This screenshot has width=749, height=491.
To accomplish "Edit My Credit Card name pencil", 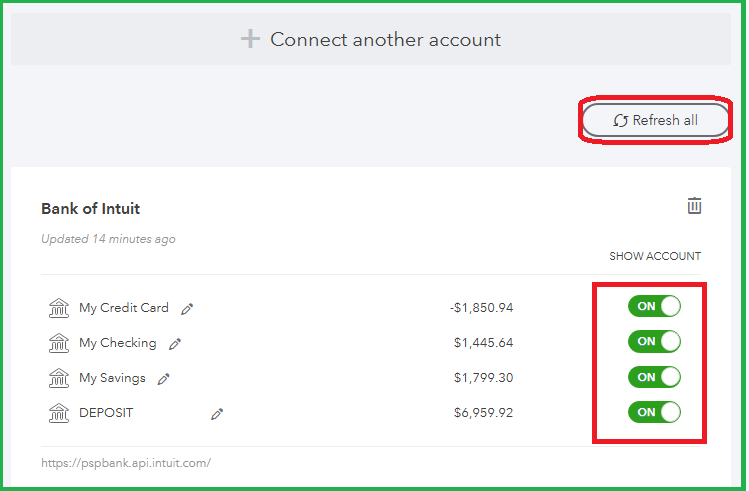I will (x=187, y=309).
